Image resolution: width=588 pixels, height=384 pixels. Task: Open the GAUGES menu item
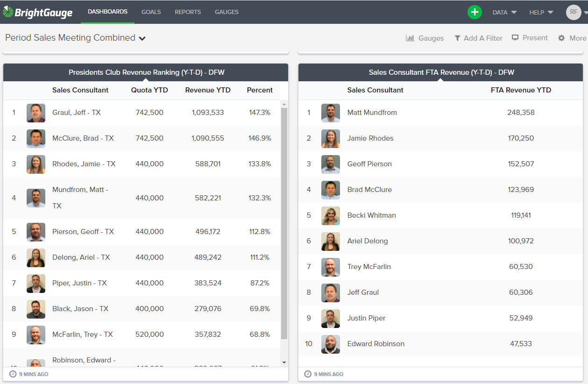pos(227,12)
